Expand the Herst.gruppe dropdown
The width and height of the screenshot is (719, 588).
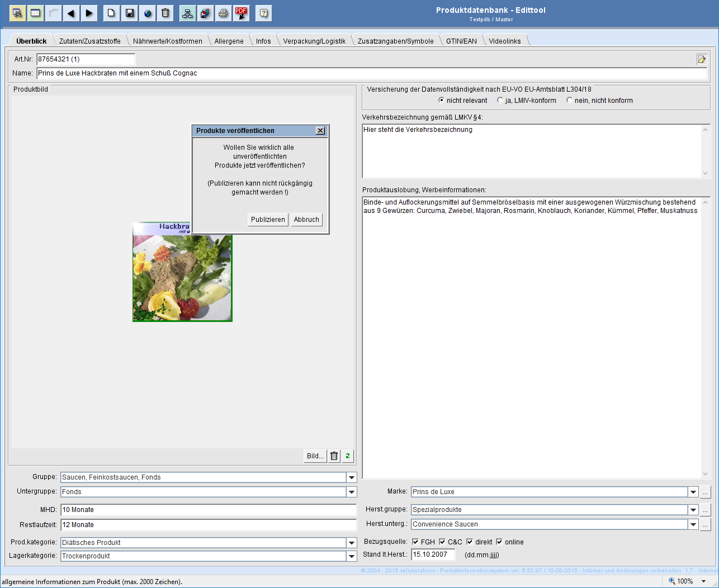click(693, 510)
